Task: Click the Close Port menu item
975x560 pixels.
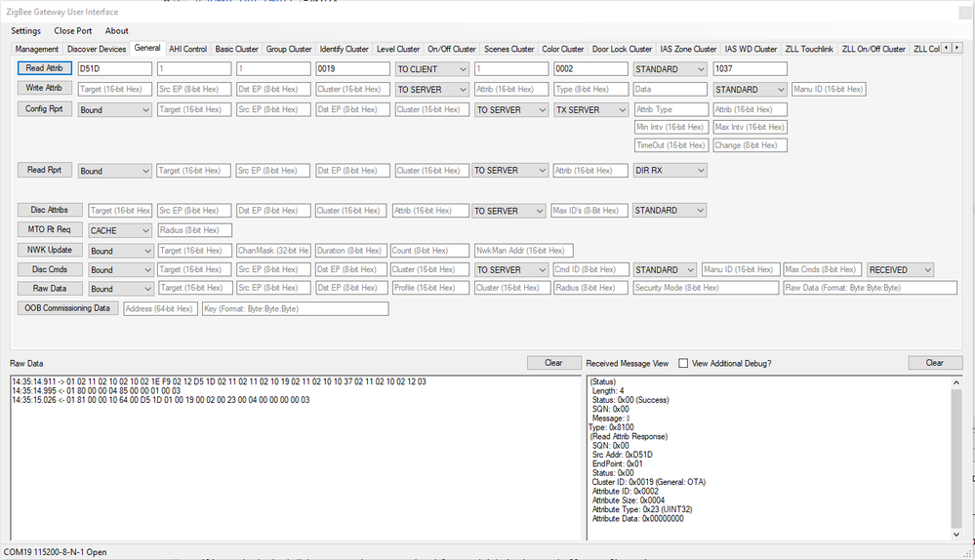Action: coord(73,30)
